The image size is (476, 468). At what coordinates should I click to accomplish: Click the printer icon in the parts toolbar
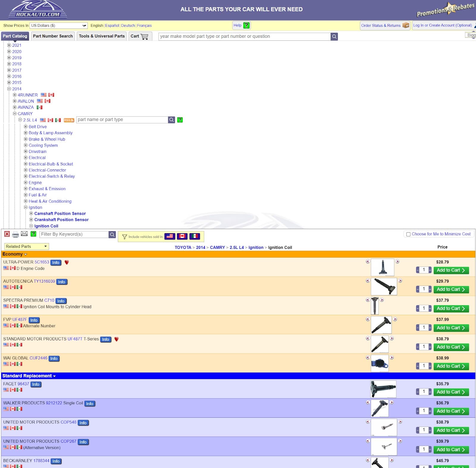(15, 234)
